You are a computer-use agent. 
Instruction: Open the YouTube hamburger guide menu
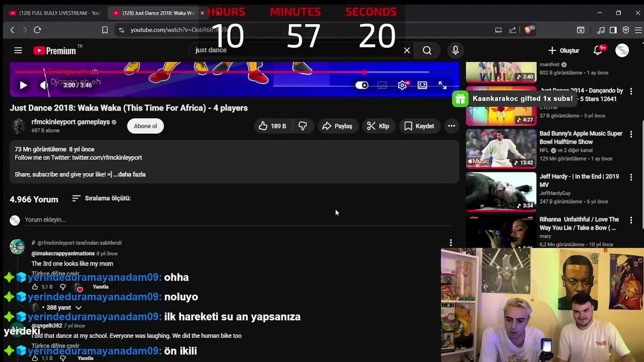tap(18, 50)
